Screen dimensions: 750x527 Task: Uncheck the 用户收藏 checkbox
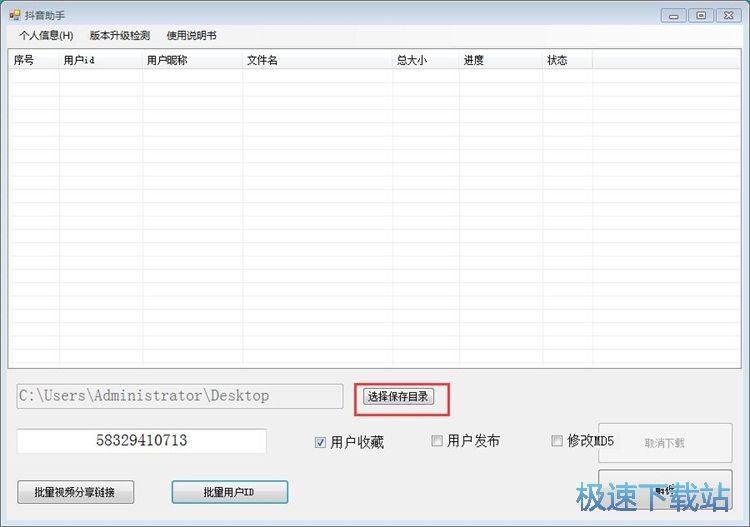321,442
